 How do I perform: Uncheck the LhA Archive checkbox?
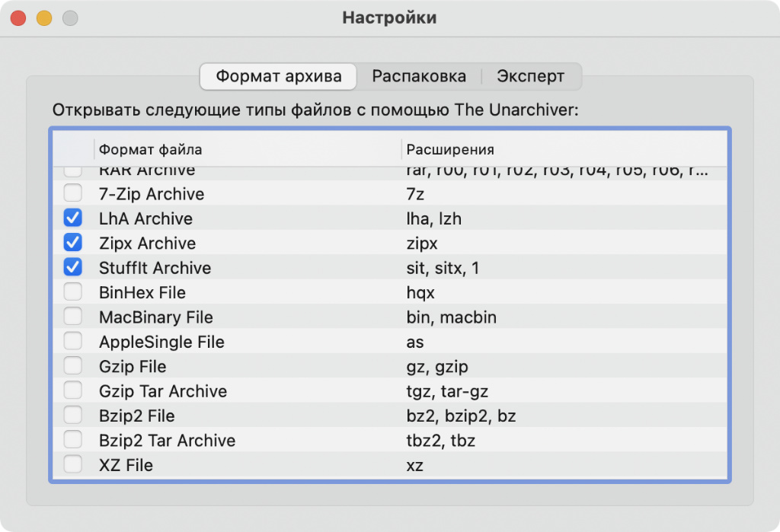click(73, 218)
